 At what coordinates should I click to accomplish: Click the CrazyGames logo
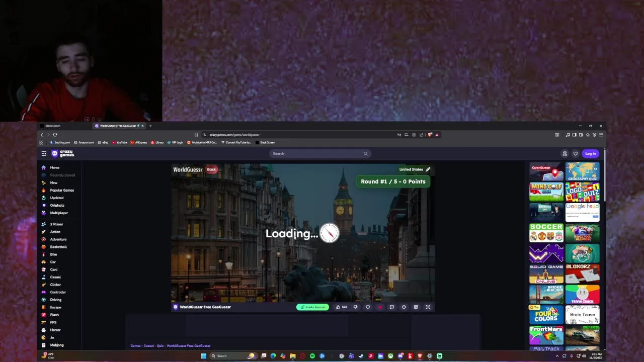[63, 153]
